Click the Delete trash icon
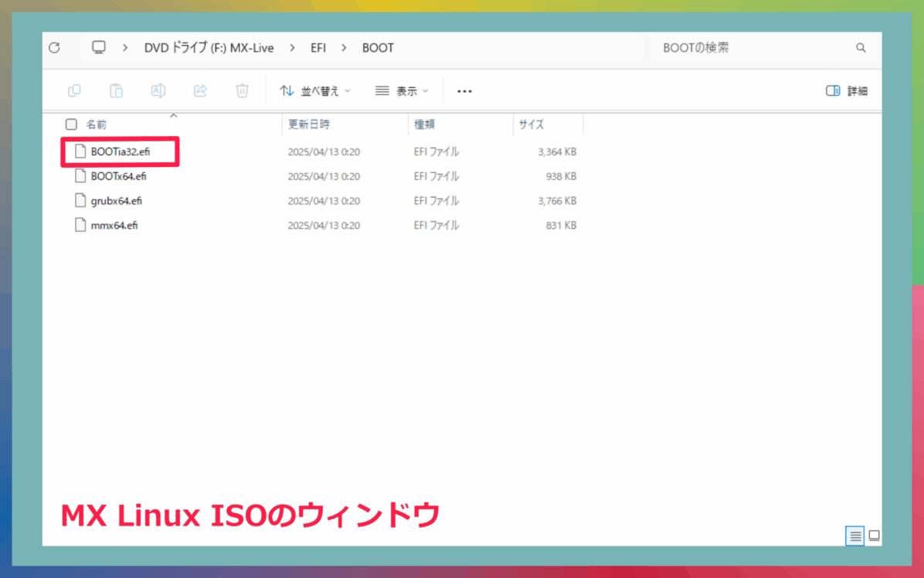The width and height of the screenshot is (924, 578). [x=242, y=90]
